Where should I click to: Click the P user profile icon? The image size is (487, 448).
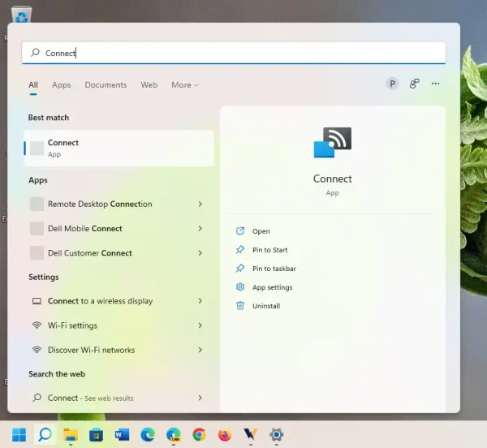[x=392, y=84]
